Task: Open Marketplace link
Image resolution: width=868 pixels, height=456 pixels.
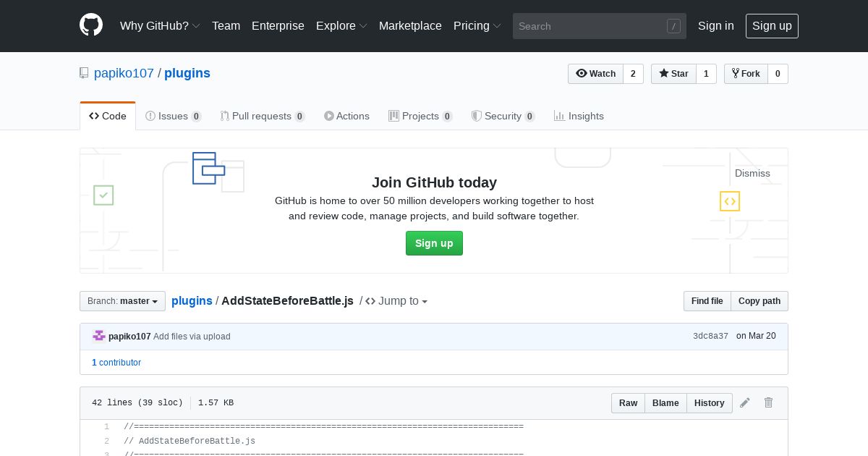Action: pos(410,25)
